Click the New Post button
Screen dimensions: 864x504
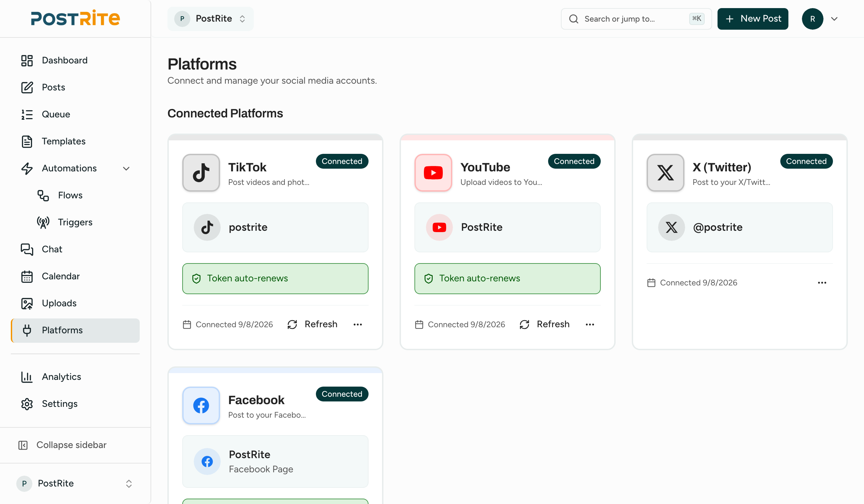click(753, 19)
